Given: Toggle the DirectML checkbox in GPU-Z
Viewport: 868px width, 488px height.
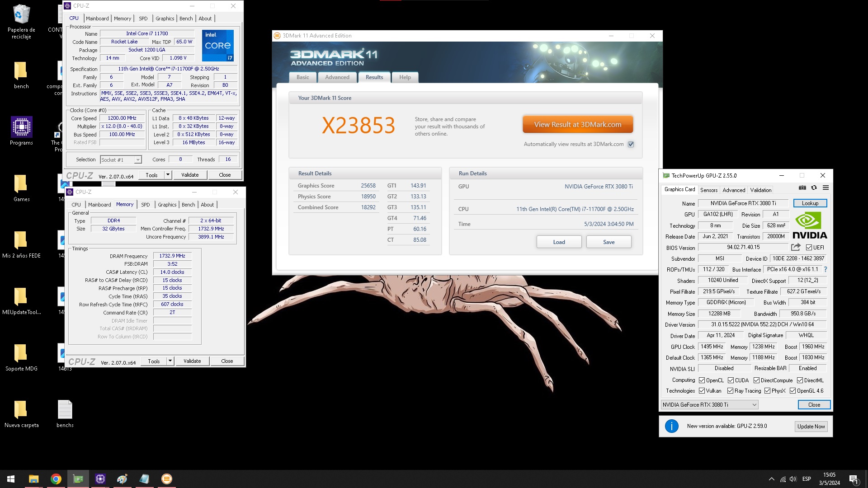Looking at the screenshot, I should point(800,380).
